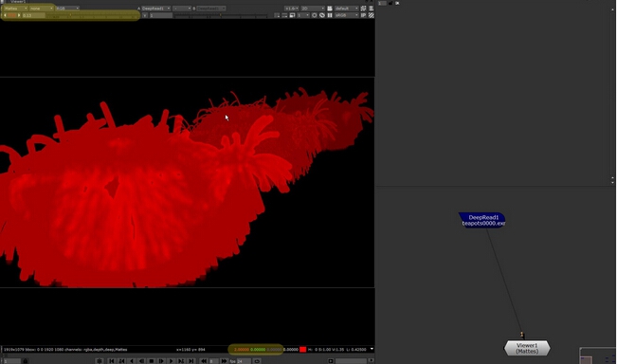Viewport: 617px width, 364px height.
Task: Click the Properties panel lock icon
Action: click(x=390, y=3)
